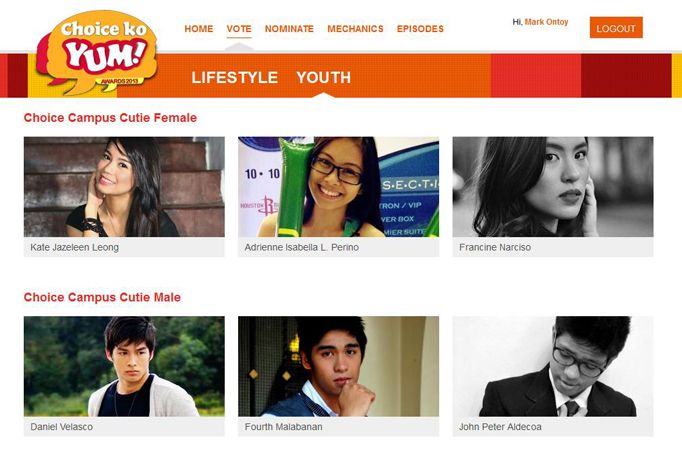Viewport: 682px width, 467px height.
Task: View the EPISODES section
Action: pos(420,29)
